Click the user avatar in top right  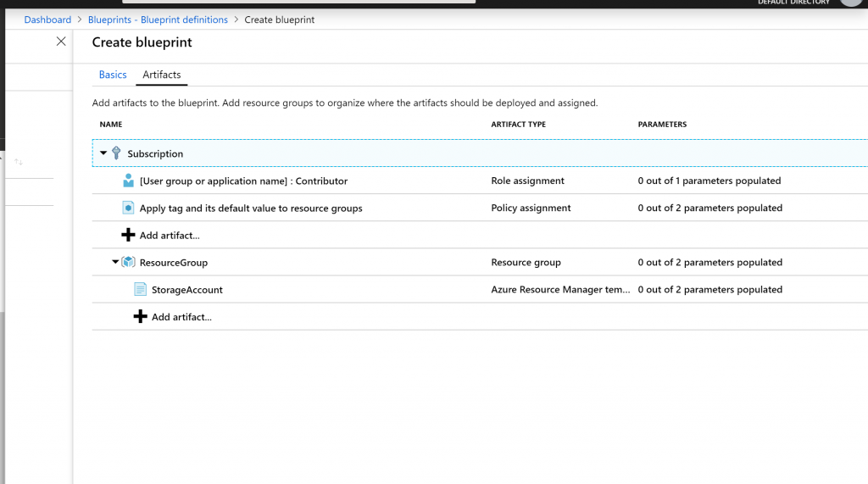click(850, 3)
